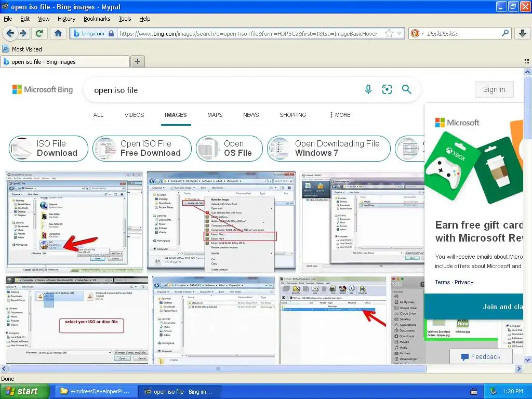Reload the current page
Screen dimensions: 532x399
(x=39, y=33)
